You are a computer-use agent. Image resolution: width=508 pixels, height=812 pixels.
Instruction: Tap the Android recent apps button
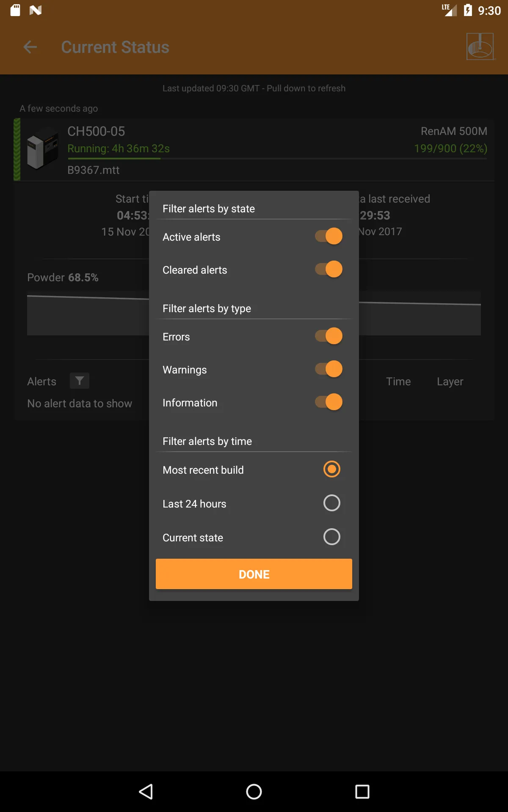point(362,791)
